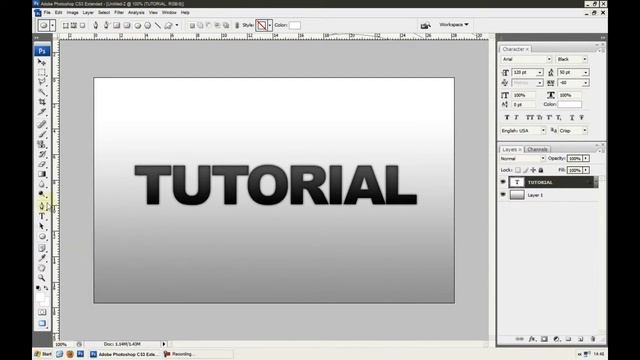The width and height of the screenshot is (640, 360).
Task: Toggle Lock position in Layers panel
Action: (533, 170)
